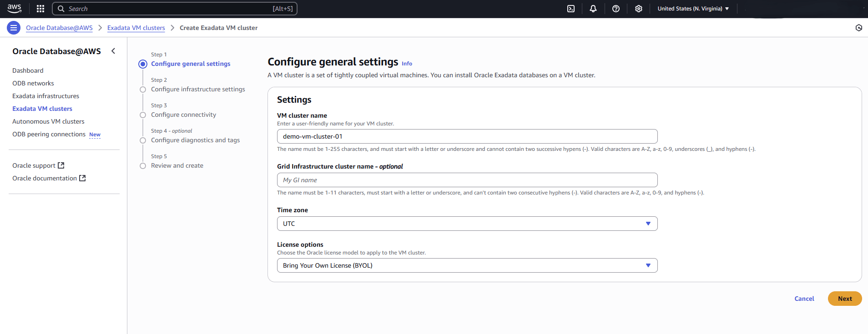Viewport: 868px width, 334px height.
Task: Open Exadata infrastructures sidebar item
Action: (45, 96)
